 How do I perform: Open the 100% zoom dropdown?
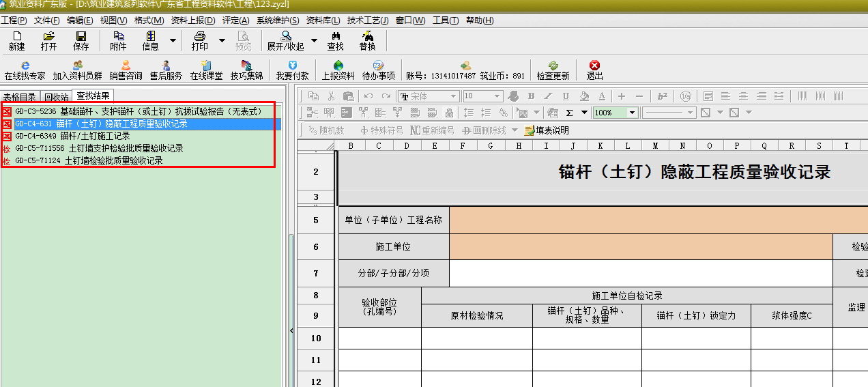(632, 113)
